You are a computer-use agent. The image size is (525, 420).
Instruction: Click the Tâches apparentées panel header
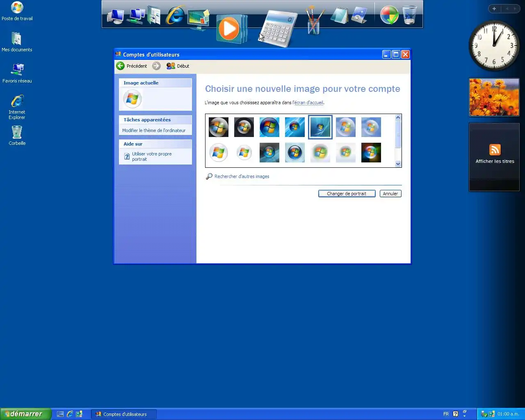[x=155, y=120]
